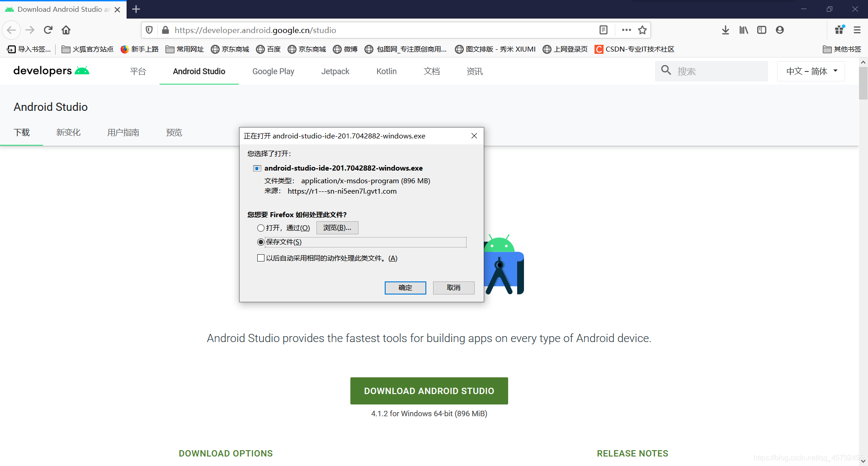Open the DOWNLOAD OPTIONS link
868x466 pixels.
tap(226, 453)
